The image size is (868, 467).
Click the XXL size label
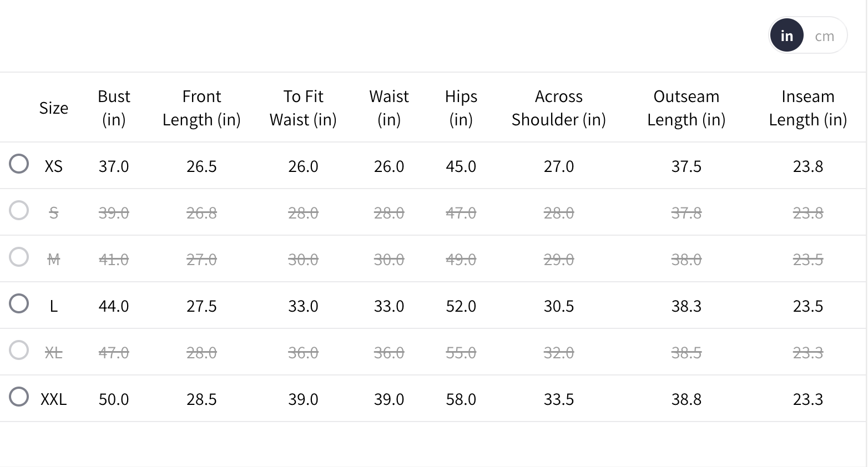tap(54, 399)
